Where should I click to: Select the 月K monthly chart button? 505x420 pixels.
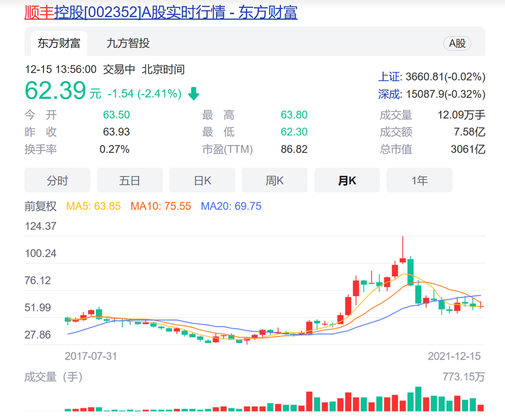[x=347, y=180]
